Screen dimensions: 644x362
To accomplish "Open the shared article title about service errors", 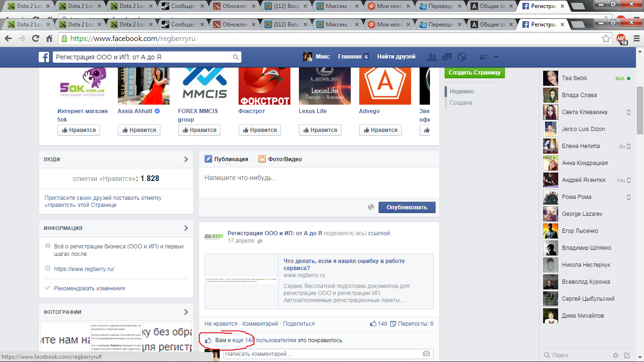I will pyautogui.click(x=344, y=265).
